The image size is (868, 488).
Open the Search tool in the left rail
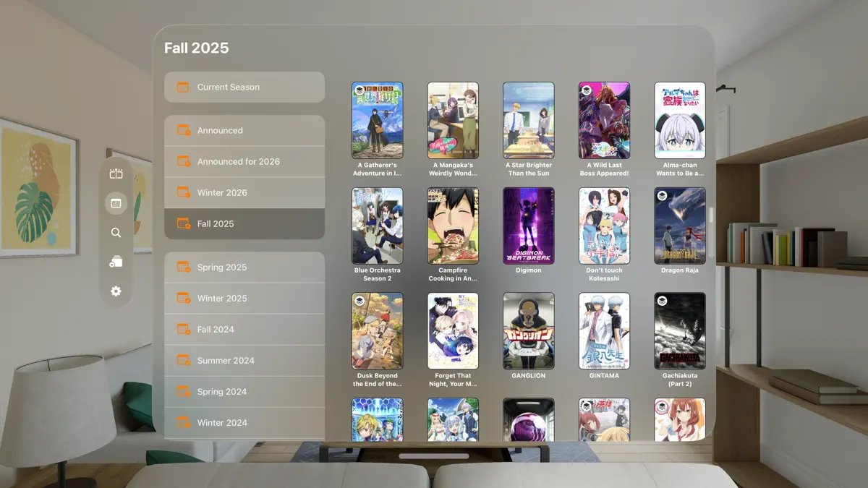point(115,232)
